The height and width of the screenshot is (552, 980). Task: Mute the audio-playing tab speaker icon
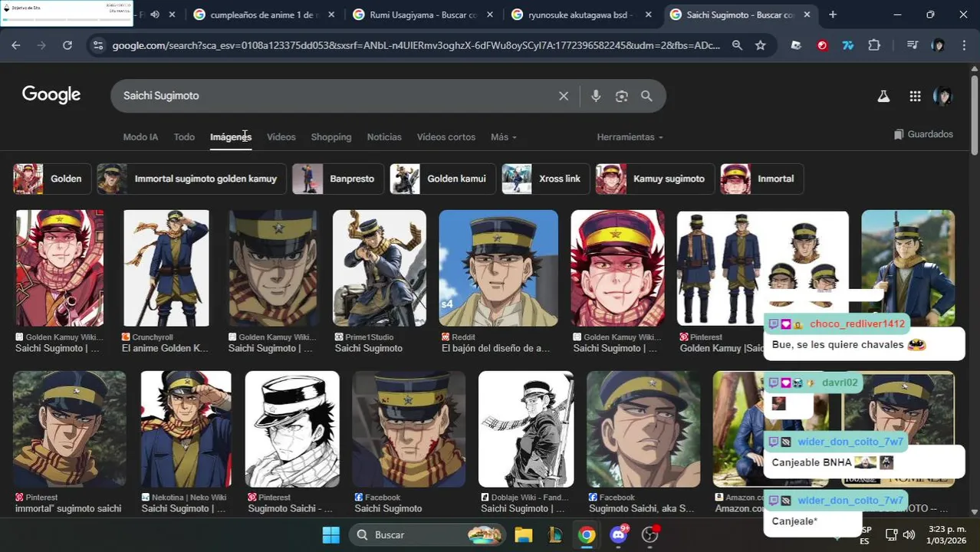point(155,15)
